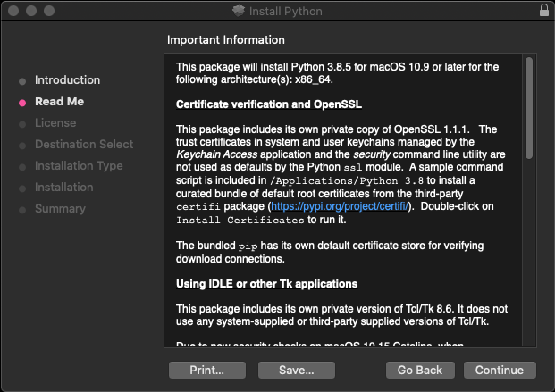Image resolution: width=555 pixels, height=392 pixels.
Task: Continue to the License step
Action: [500, 370]
